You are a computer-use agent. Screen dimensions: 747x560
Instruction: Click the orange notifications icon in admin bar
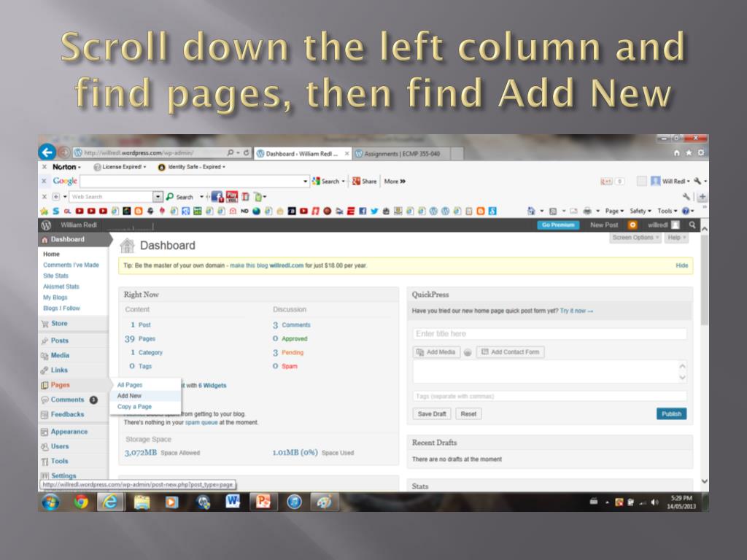[632, 225]
